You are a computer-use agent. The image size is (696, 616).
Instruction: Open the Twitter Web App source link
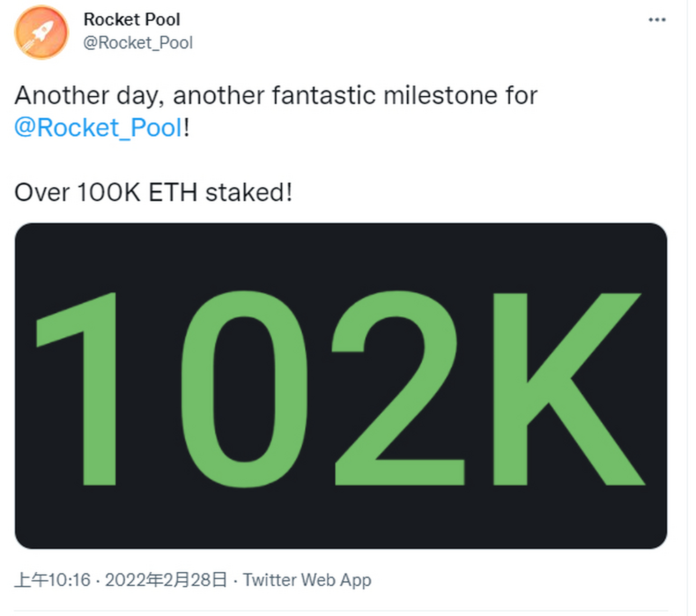[x=307, y=580]
